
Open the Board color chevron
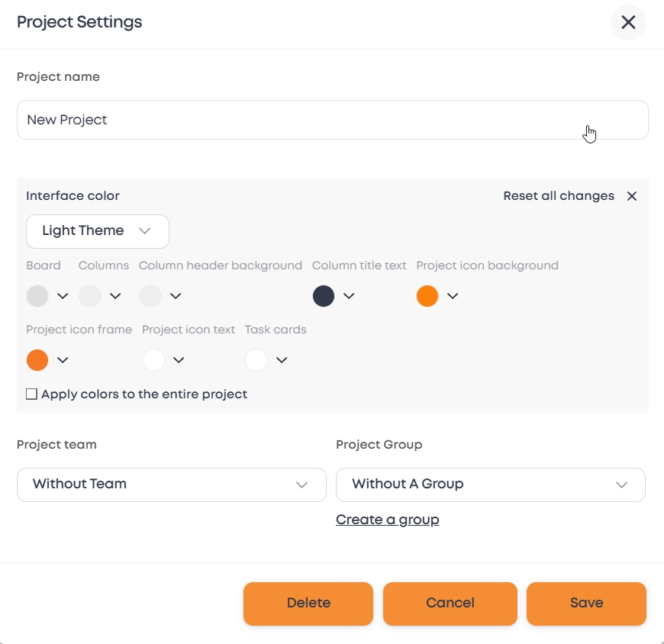click(x=63, y=296)
